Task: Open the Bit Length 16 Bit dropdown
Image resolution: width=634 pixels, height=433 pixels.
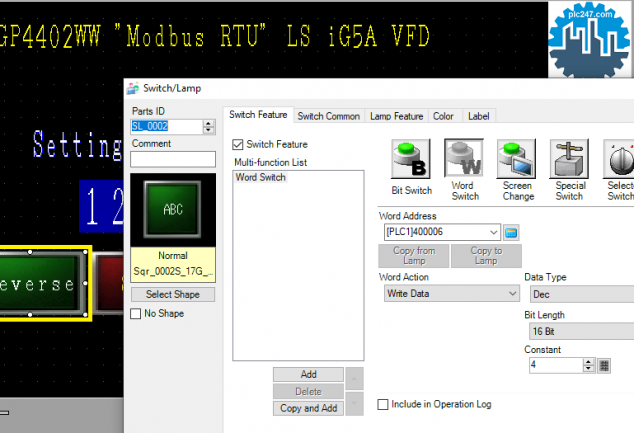Action: [581, 331]
